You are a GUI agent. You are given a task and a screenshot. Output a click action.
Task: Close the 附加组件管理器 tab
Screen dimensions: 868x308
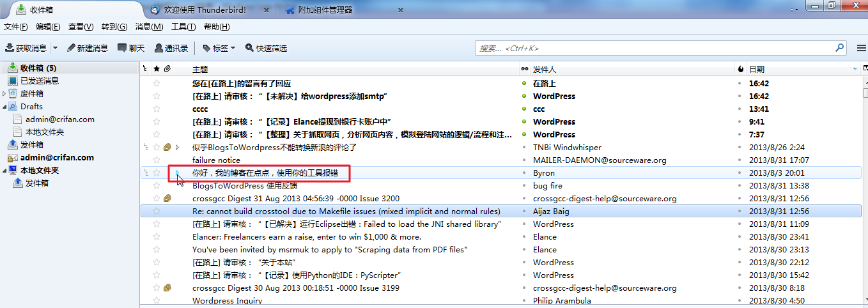[401, 10]
